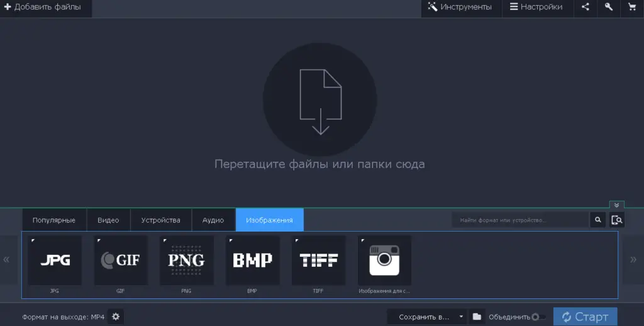Open the Инструменты menu

[460, 7]
